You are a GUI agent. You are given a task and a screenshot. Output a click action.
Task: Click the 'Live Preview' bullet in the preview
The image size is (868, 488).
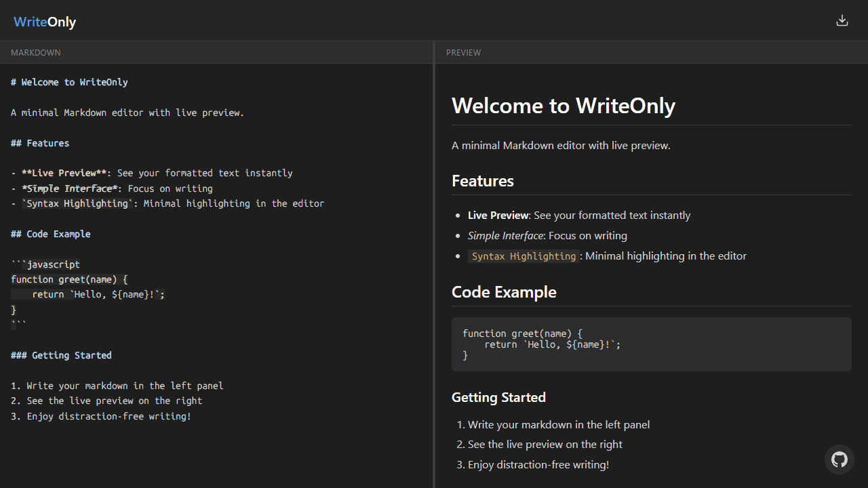(579, 216)
